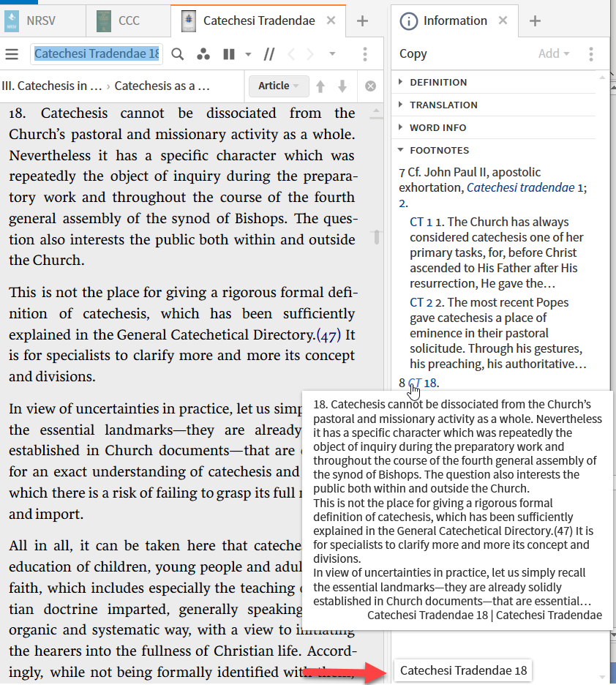Screen dimensions: 616x685
Task: Click the Information tab info icon
Action: tap(409, 21)
